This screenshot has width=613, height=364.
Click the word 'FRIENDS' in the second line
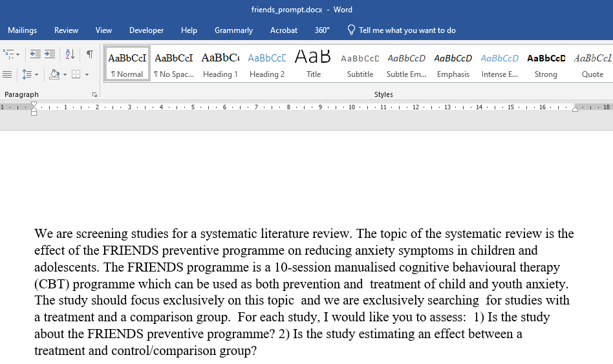coord(131,250)
